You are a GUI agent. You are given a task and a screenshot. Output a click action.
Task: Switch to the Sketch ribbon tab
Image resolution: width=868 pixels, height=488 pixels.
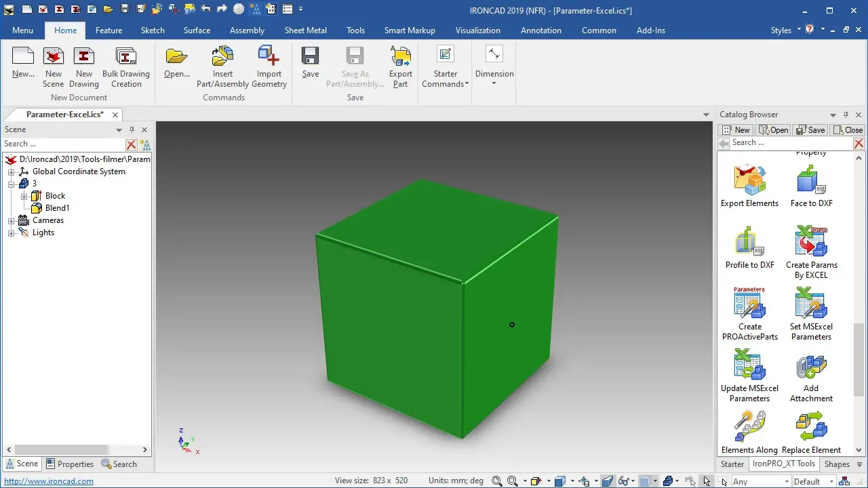[153, 30]
